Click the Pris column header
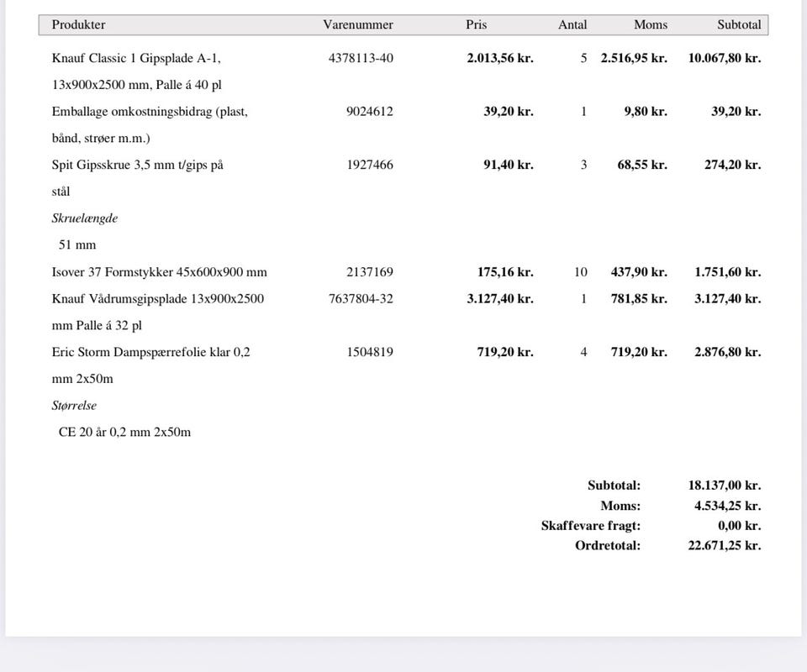The height and width of the screenshot is (672, 807). click(x=476, y=24)
